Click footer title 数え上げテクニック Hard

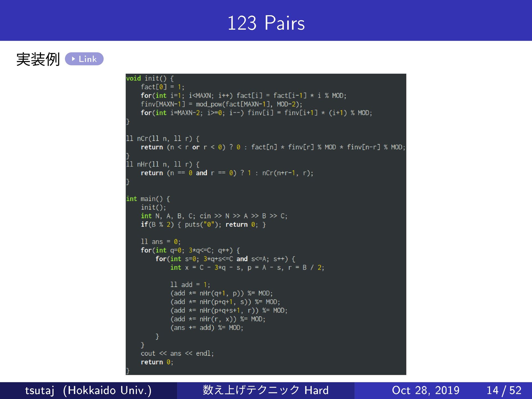click(265, 390)
